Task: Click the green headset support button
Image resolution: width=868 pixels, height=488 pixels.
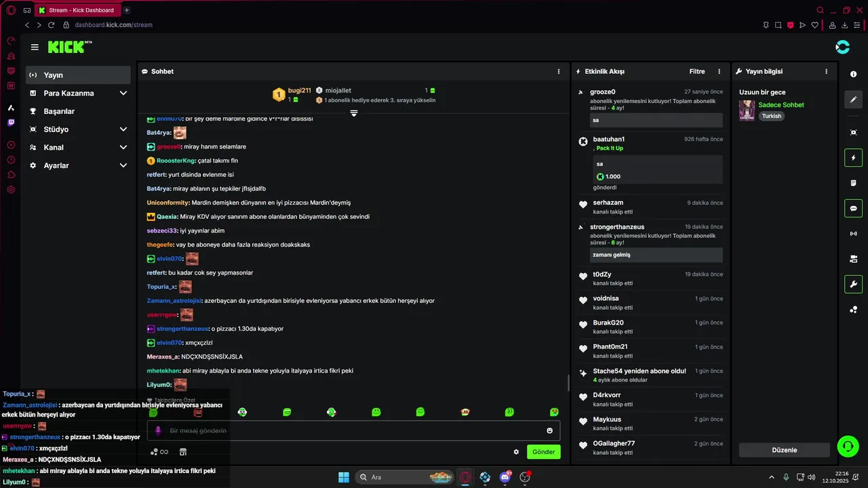Action: 848,446
